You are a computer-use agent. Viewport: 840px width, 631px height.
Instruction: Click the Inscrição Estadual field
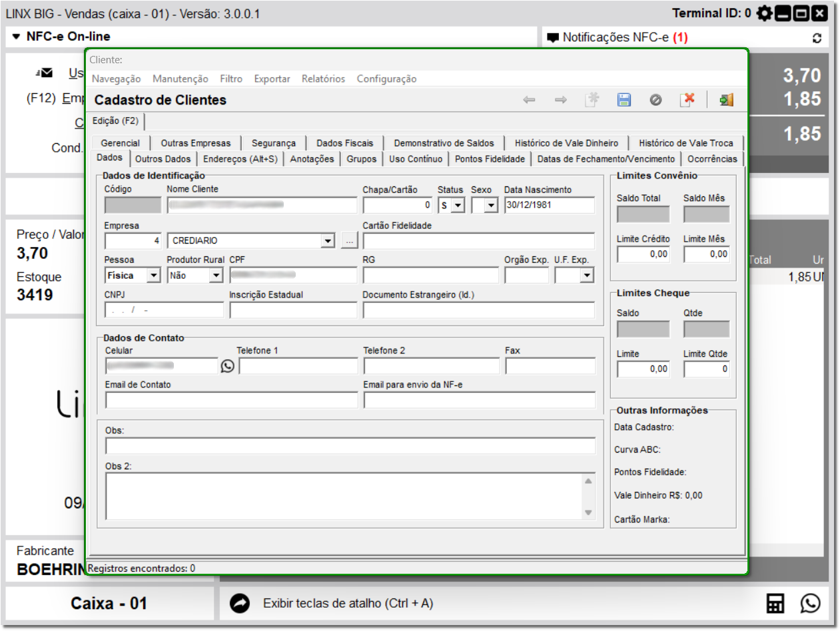(x=293, y=310)
